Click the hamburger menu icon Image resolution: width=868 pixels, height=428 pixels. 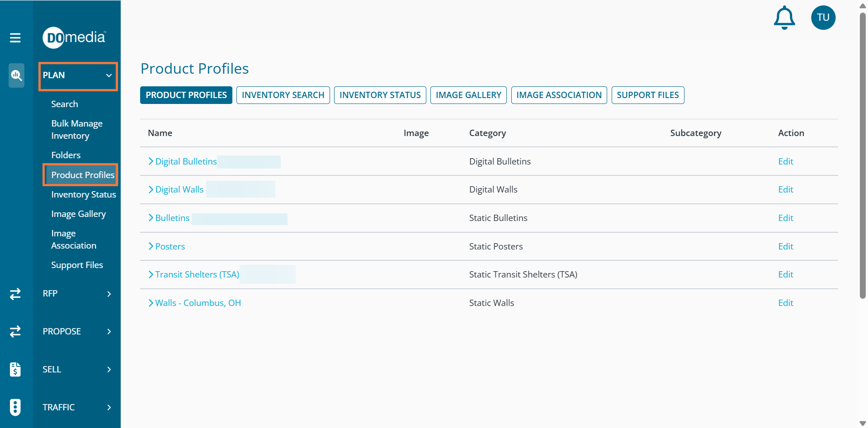(15, 38)
